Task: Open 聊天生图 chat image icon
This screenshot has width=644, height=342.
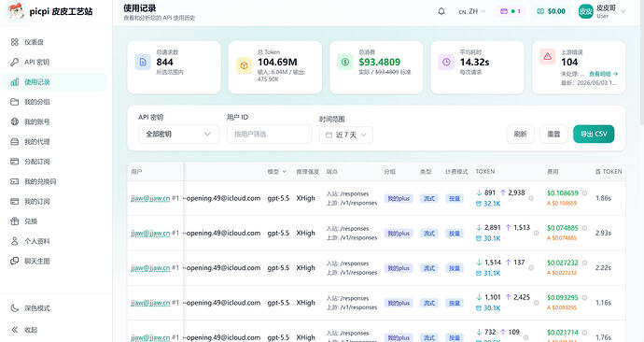Action: click(15, 261)
